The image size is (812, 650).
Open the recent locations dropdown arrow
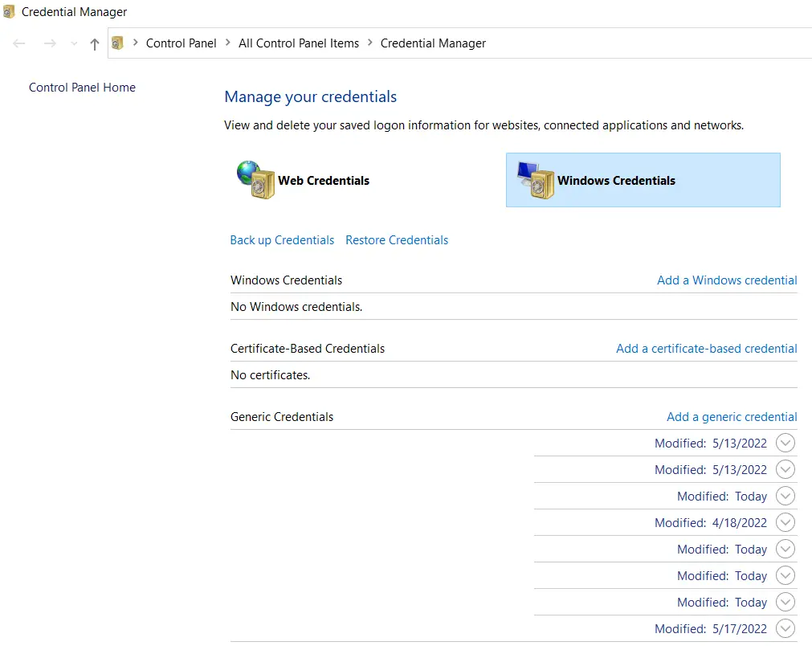point(74,43)
